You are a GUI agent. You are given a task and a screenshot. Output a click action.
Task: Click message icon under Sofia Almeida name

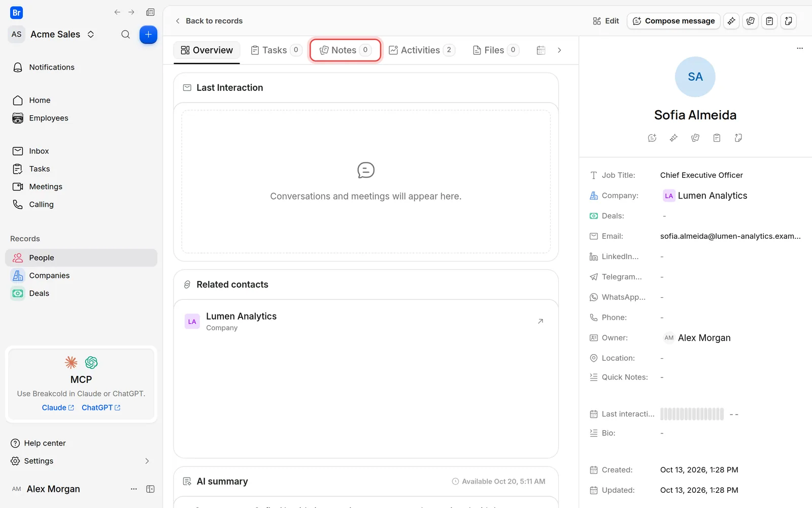click(x=652, y=138)
